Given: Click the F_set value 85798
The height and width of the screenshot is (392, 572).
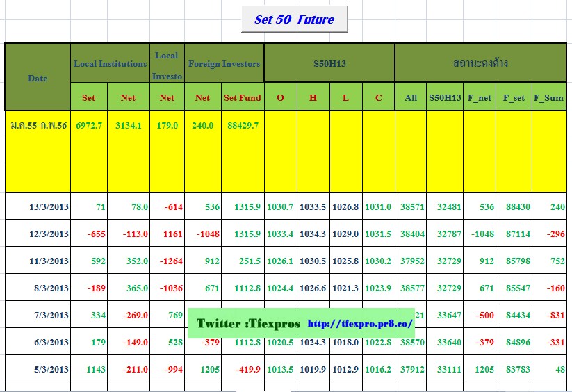Looking at the screenshot, I should click(x=514, y=261).
